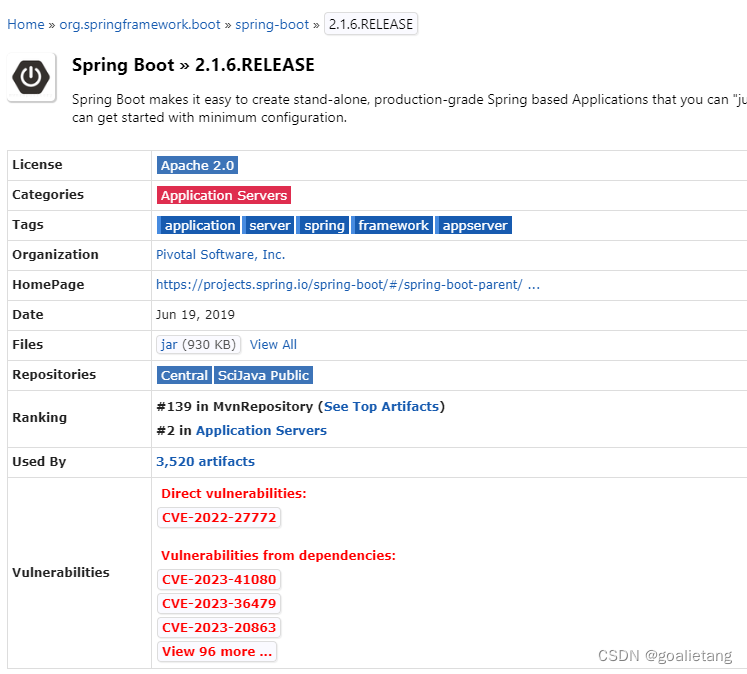The width and height of the screenshot is (747, 674).
Task: Click the Files row label
Action: pos(28,345)
